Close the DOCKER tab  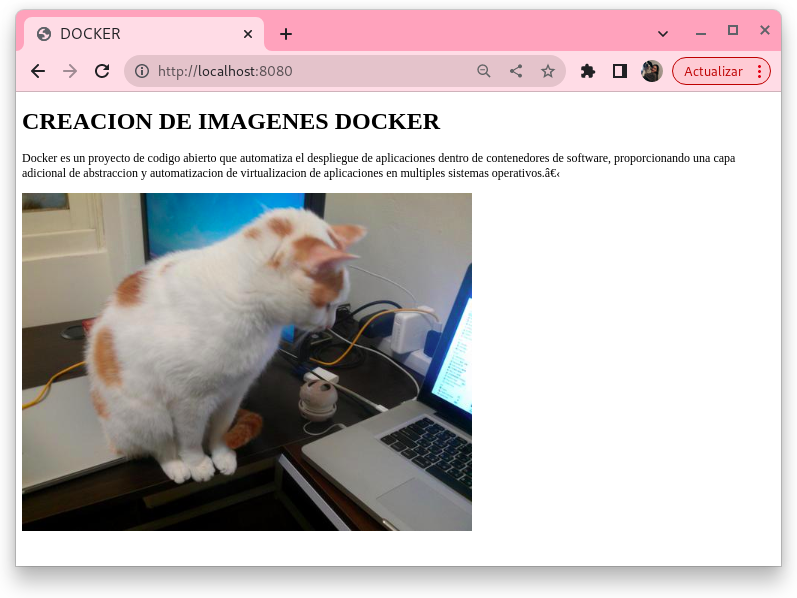248,34
